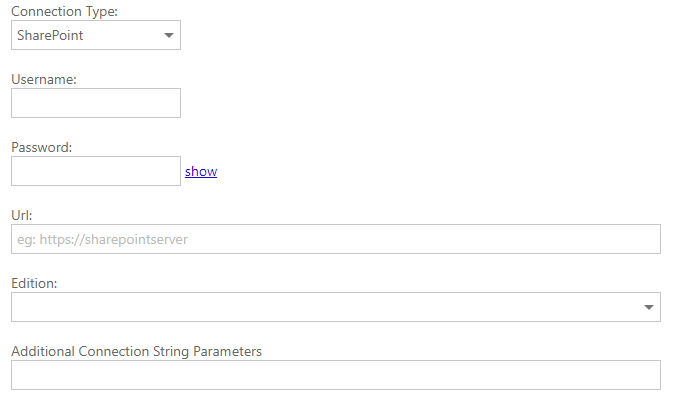Image resolution: width=680 pixels, height=405 pixels.
Task: Click the Edition dropdown arrow icon
Action: click(x=649, y=307)
